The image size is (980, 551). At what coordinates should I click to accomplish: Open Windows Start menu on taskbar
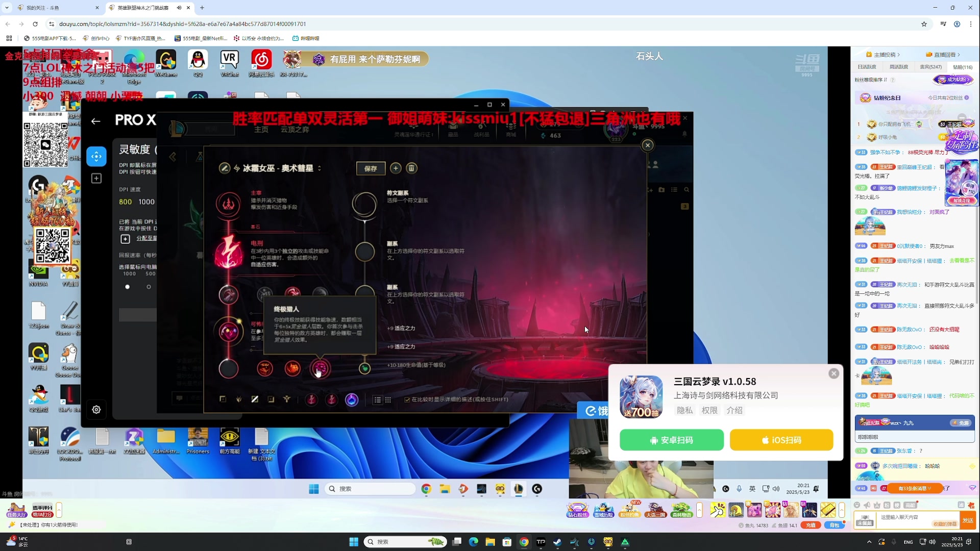(x=354, y=542)
